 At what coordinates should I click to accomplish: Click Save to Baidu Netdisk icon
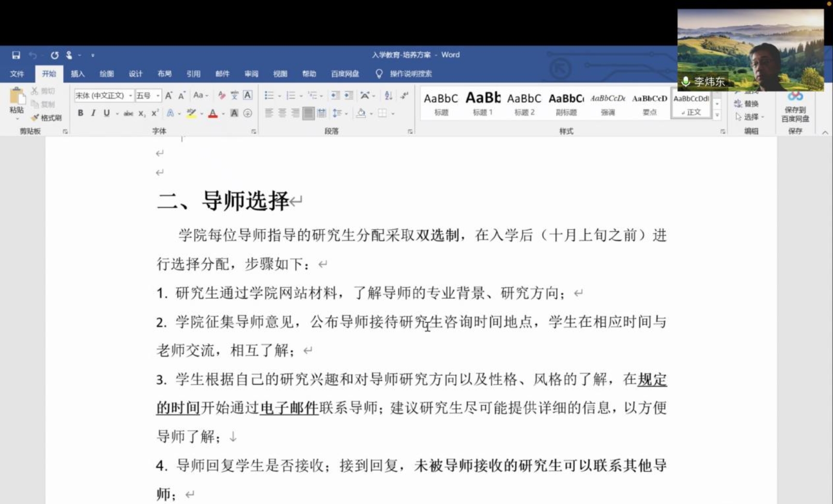coord(795,107)
